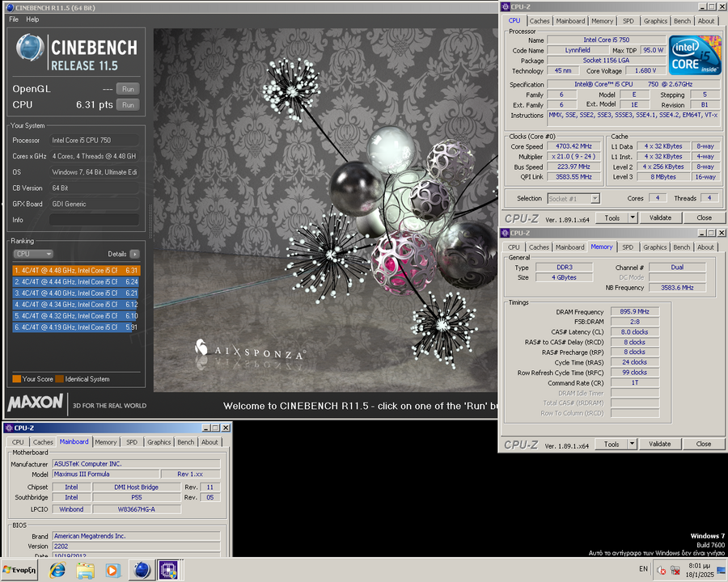The width and height of the screenshot is (728, 582).
Task: Click Tools button in CPU-Z processor window
Action: click(612, 217)
